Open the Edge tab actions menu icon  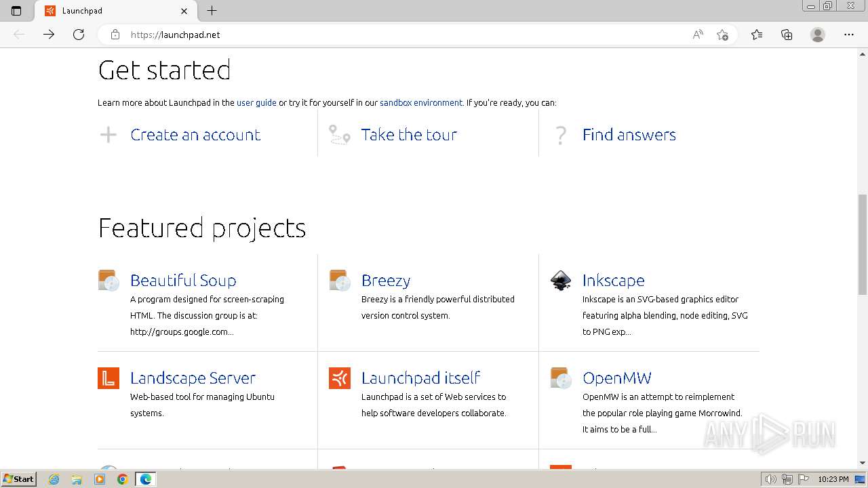16,11
